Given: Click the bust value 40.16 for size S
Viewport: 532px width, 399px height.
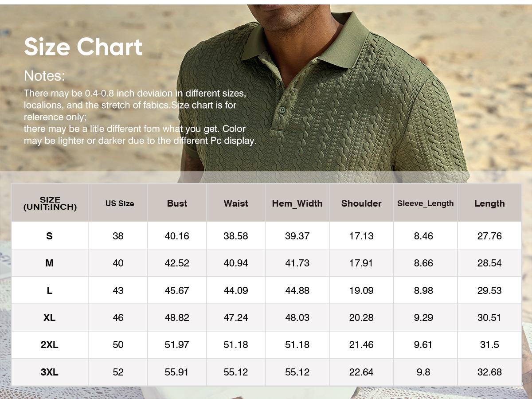Looking at the screenshot, I should pos(177,235).
